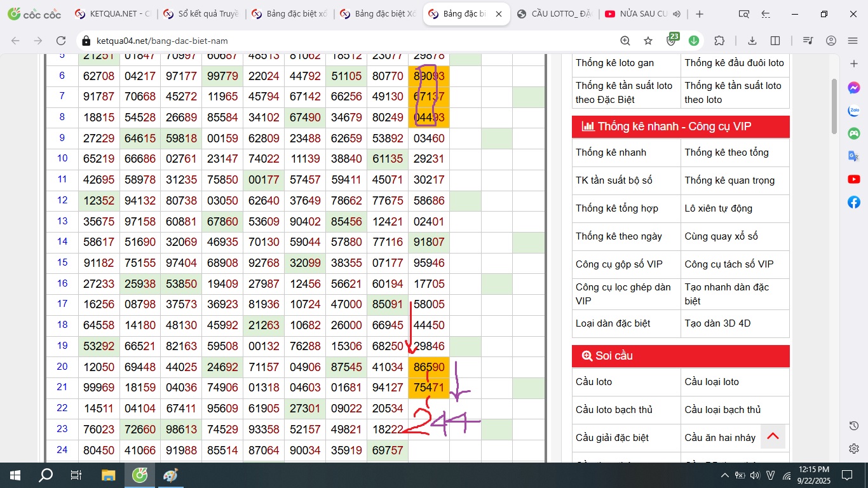This screenshot has height=488, width=868.
Task: Click the ad-block shield showing 23
Action: 672,41
